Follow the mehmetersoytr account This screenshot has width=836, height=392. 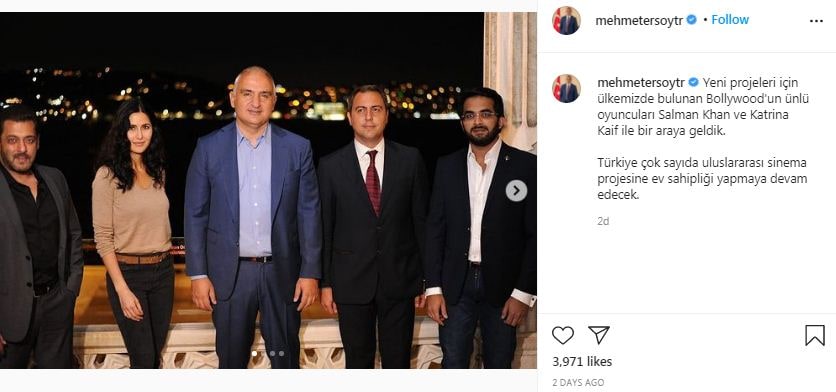[730, 20]
